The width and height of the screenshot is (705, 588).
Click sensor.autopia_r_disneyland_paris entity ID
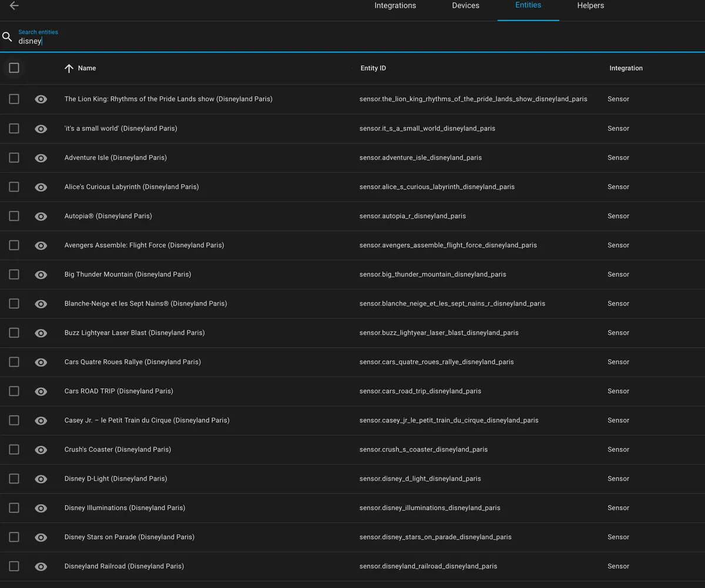[412, 216]
